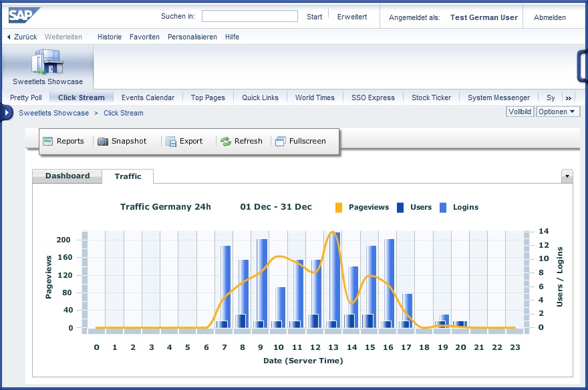Click the Suchen in search field
The height and width of the screenshot is (390, 588).
click(x=250, y=16)
